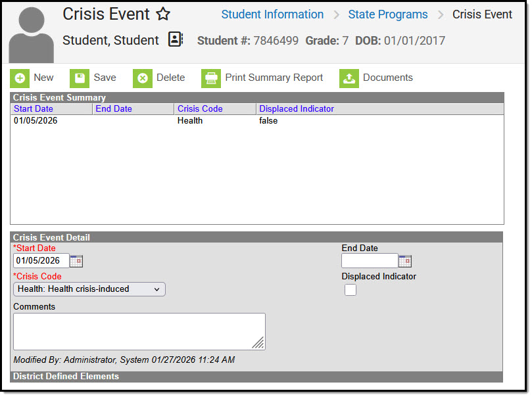Image resolution: width=532 pixels, height=397 pixels.
Task: Click the Delete X icon
Action: tap(143, 78)
